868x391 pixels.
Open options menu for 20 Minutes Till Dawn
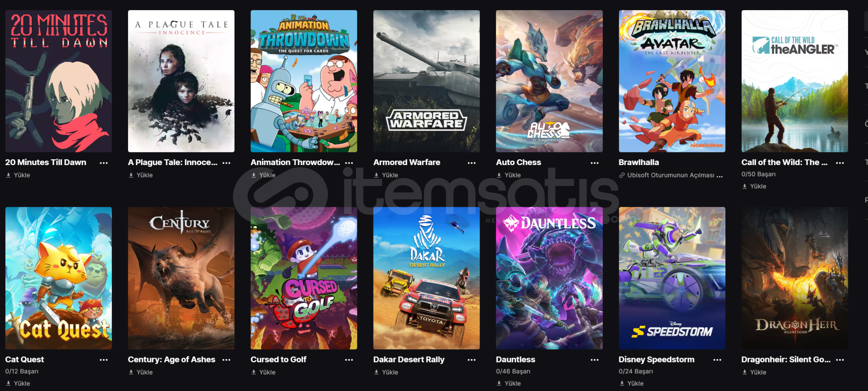[104, 163]
